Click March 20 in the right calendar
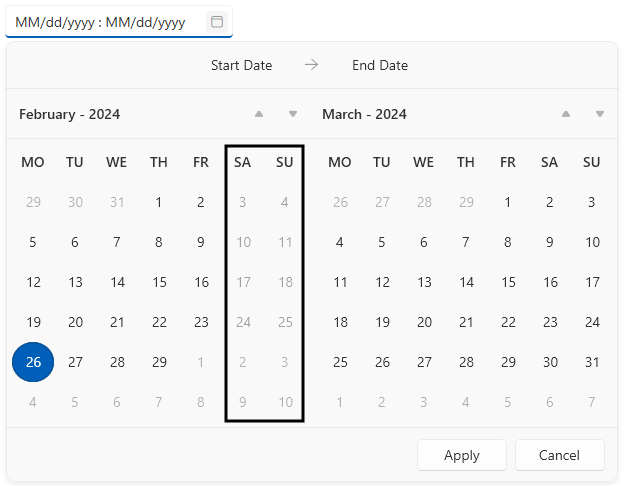The width and height of the screenshot is (626, 488). coord(424,322)
